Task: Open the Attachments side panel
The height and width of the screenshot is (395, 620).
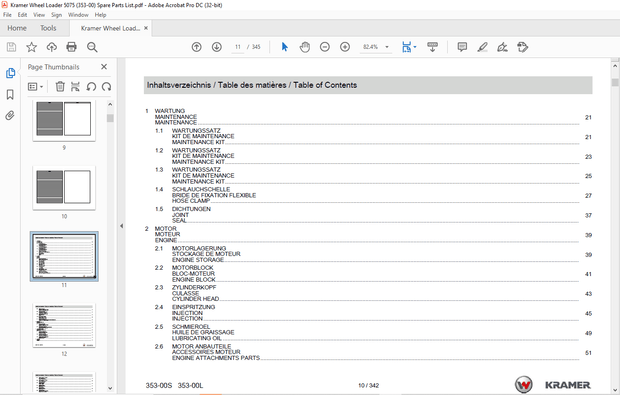Action: tap(10, 115)
